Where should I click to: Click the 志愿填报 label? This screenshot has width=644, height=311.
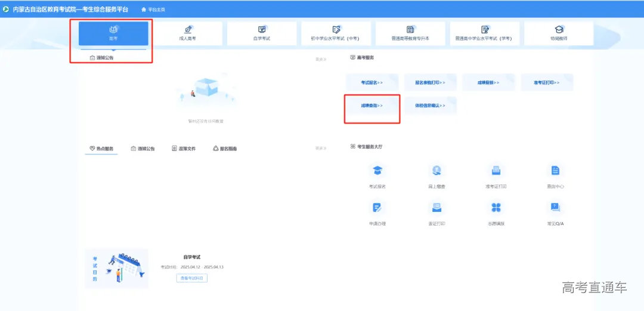click(496, 224)
